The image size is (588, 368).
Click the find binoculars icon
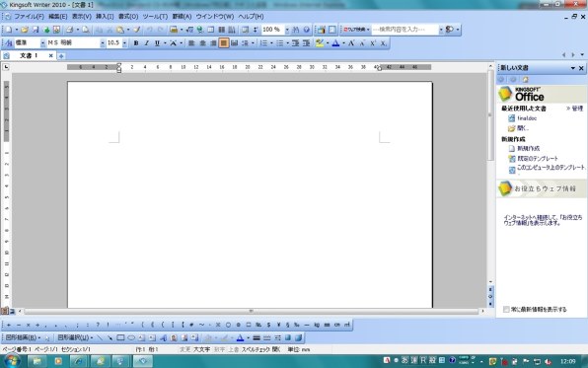click(x=296, y=30)
